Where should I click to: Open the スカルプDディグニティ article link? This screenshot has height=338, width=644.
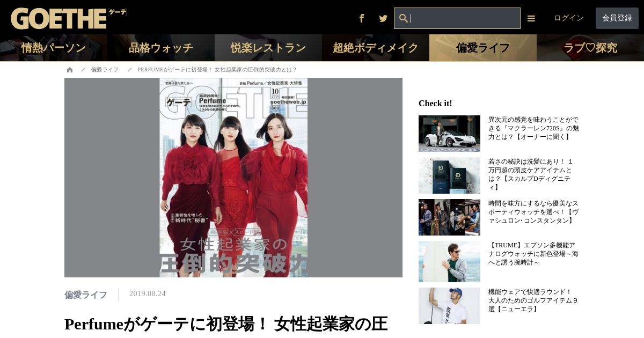(531, 174)
